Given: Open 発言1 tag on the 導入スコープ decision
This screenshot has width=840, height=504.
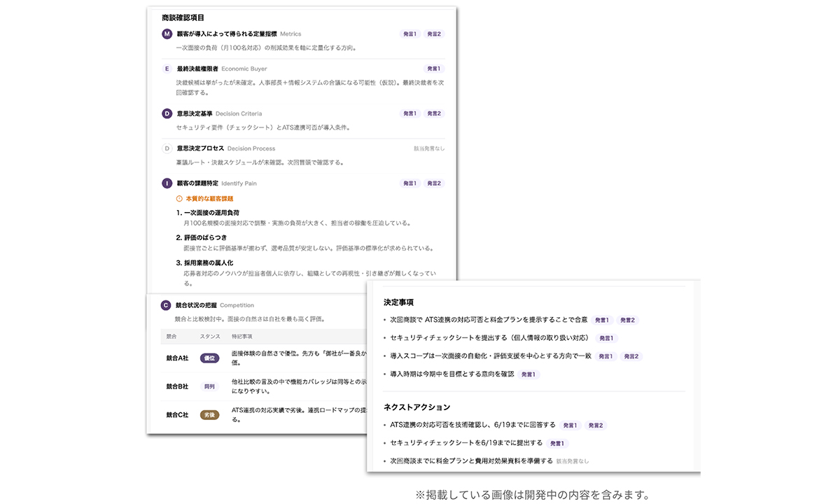Looking at the screenshot, I should point(606,356).
